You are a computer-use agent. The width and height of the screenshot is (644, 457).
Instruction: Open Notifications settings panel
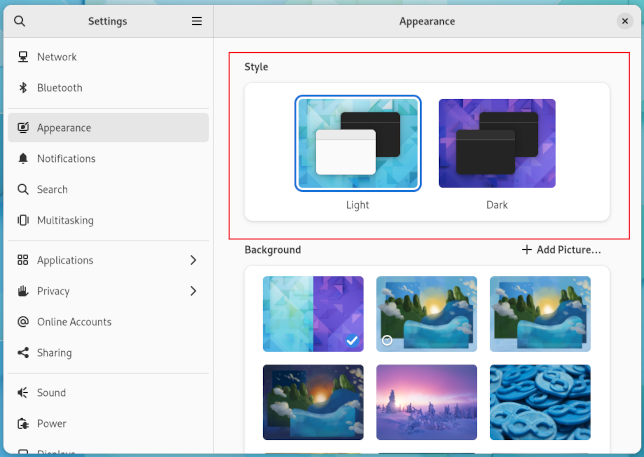click(x=108, y=158)
